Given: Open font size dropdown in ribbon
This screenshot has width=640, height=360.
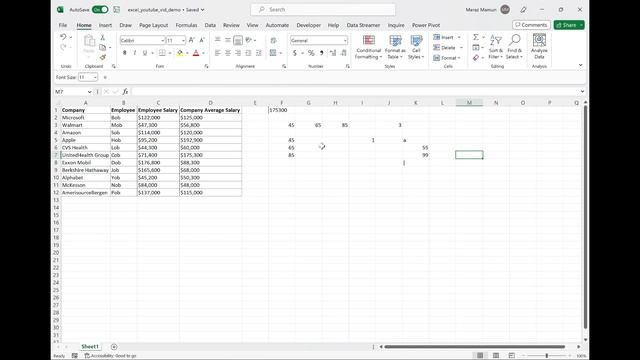Looking at the screenshot, I should click(x=183, y=40).
